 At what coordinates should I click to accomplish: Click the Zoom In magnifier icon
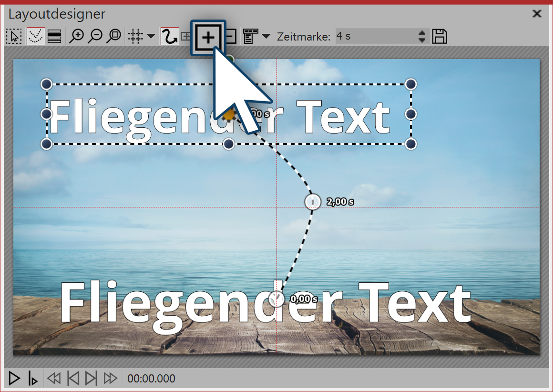click(78, 36)
